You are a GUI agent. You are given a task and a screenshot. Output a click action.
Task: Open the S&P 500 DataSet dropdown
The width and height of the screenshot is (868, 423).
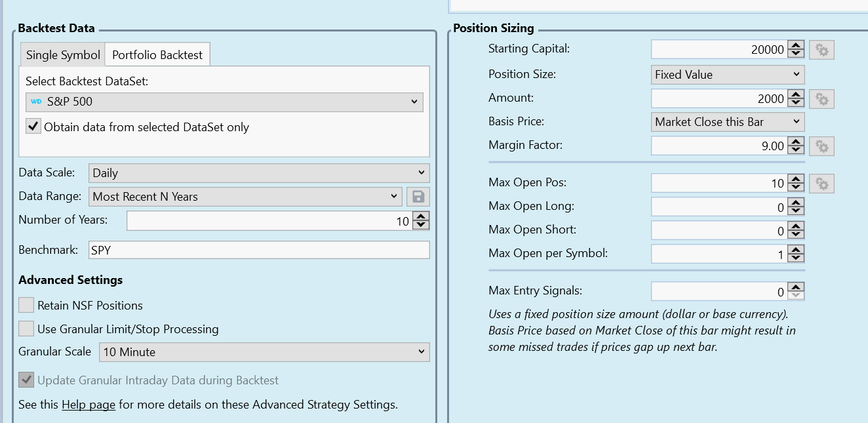click(224, 102)
